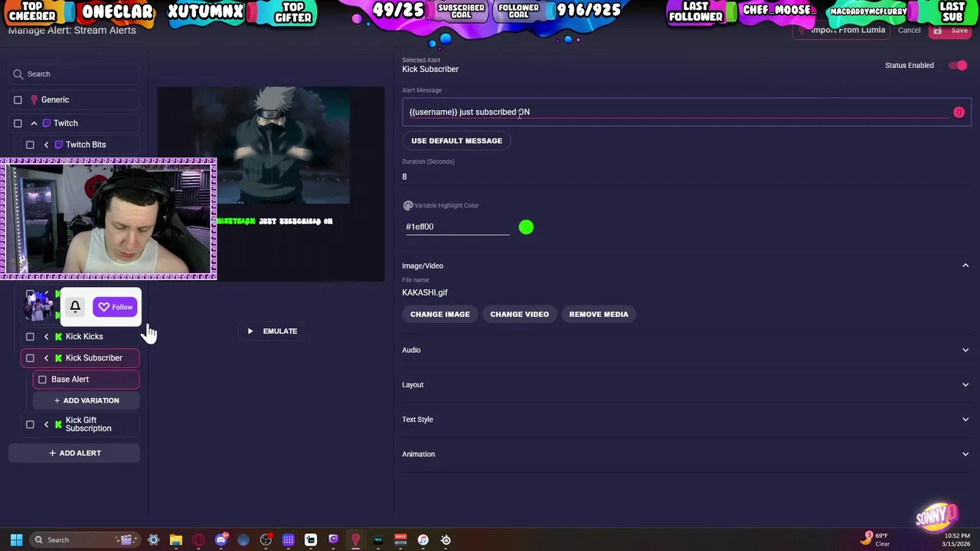The width and height of the screenshot is (980, 551).
Task: Open Settings gear from the taskbar
Action: [153, 540]
